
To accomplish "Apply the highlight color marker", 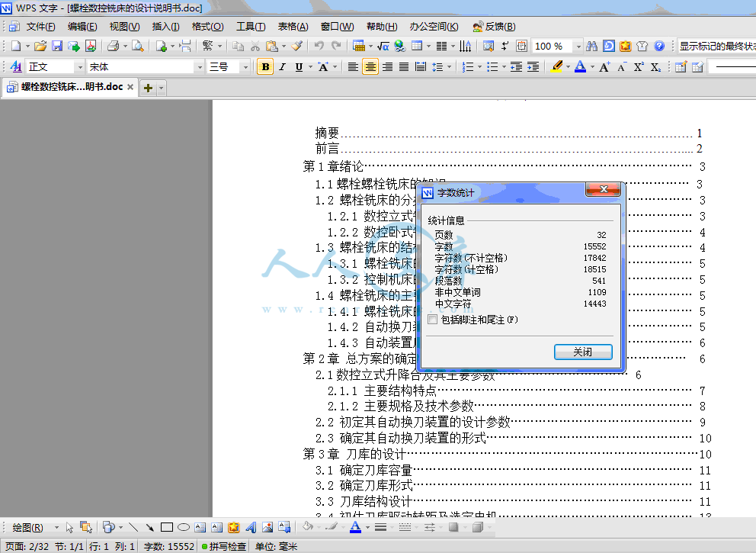I will point(556,66).
